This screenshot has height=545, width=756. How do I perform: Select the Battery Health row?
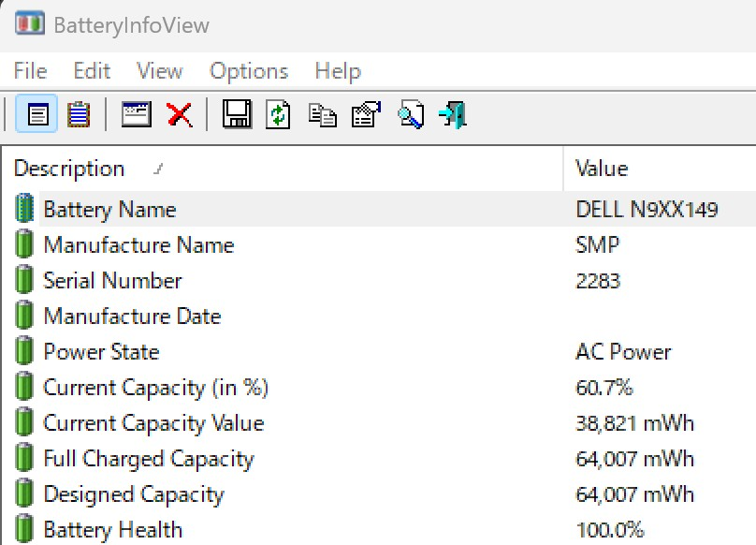[x=380, y=528]
